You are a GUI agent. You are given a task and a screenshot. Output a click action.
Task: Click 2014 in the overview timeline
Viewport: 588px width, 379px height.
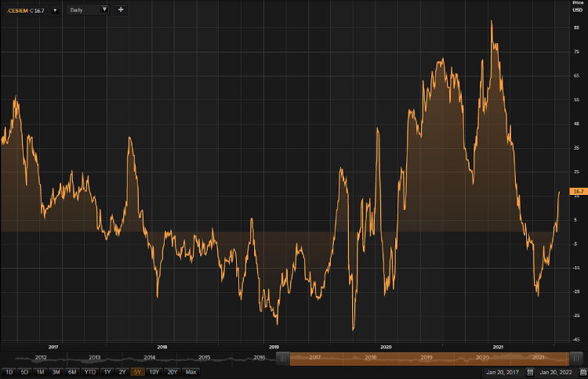tap(149, 357)
